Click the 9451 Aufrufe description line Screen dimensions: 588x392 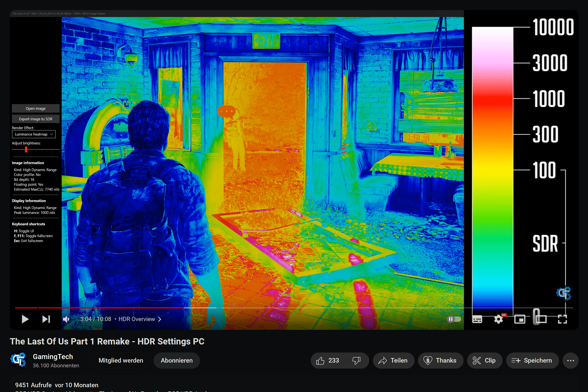pos(57,385)
